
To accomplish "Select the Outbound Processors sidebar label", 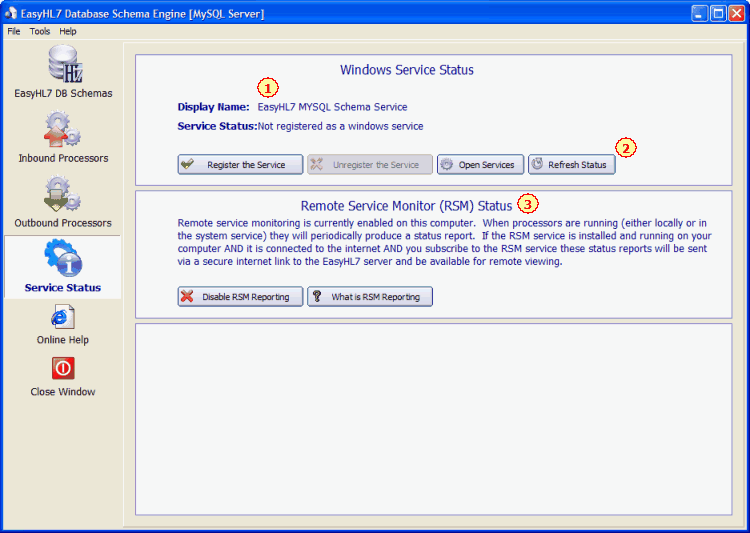I will click(63, 222).
